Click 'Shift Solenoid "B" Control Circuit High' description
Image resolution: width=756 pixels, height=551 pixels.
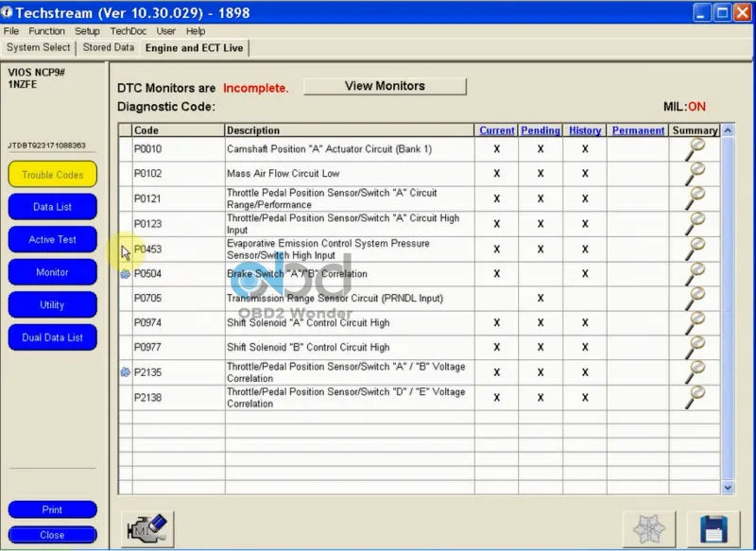pyautogui.click(x=308, y=348)
